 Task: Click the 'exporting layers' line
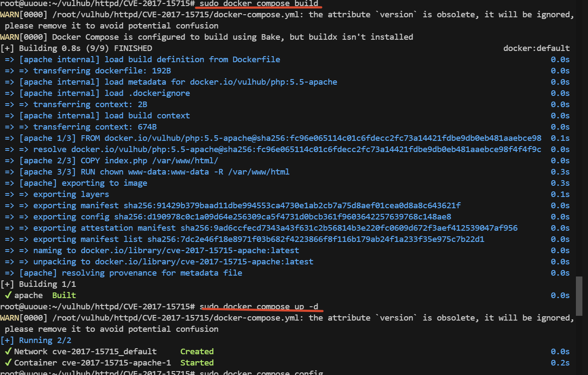(x=57, y=194)
